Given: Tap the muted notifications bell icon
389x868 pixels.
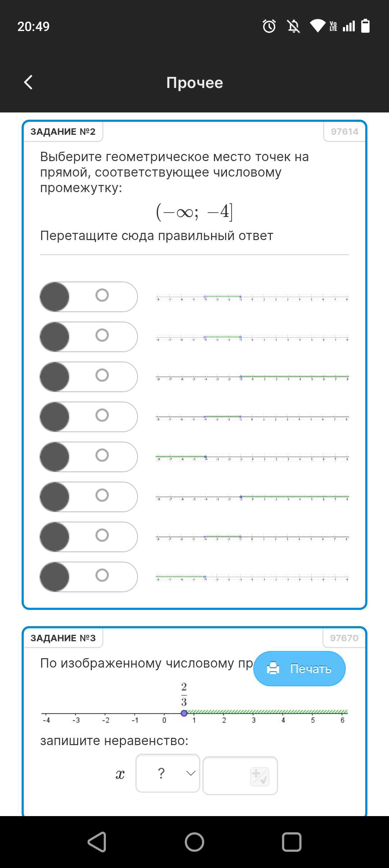Looking at the screenshot, I should pos(293,26).
